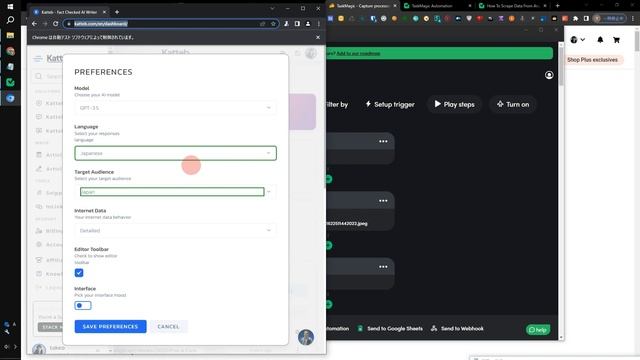Open Windows search from the taskbar
The height and width of the screenshot is (360, 640).
pyautogui.click(x=10, y=20)
